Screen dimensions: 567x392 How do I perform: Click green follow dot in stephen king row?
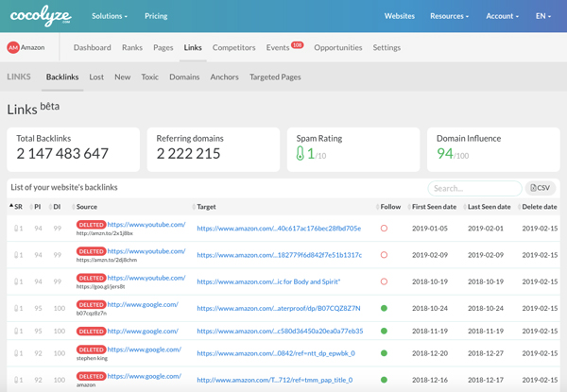coord(384,353)
